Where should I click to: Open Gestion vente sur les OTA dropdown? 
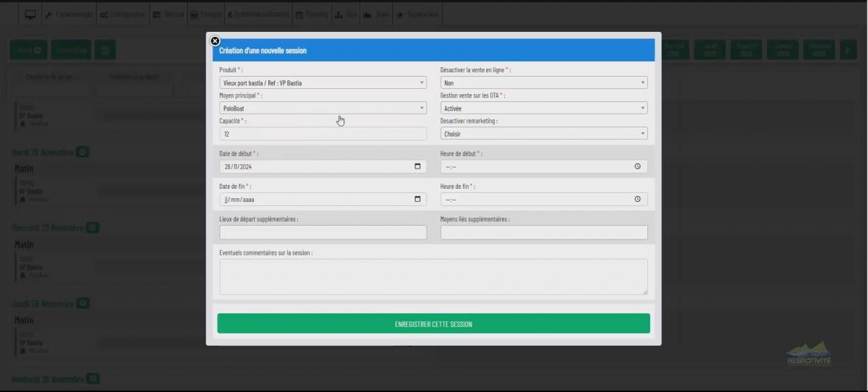pos(544,108)
